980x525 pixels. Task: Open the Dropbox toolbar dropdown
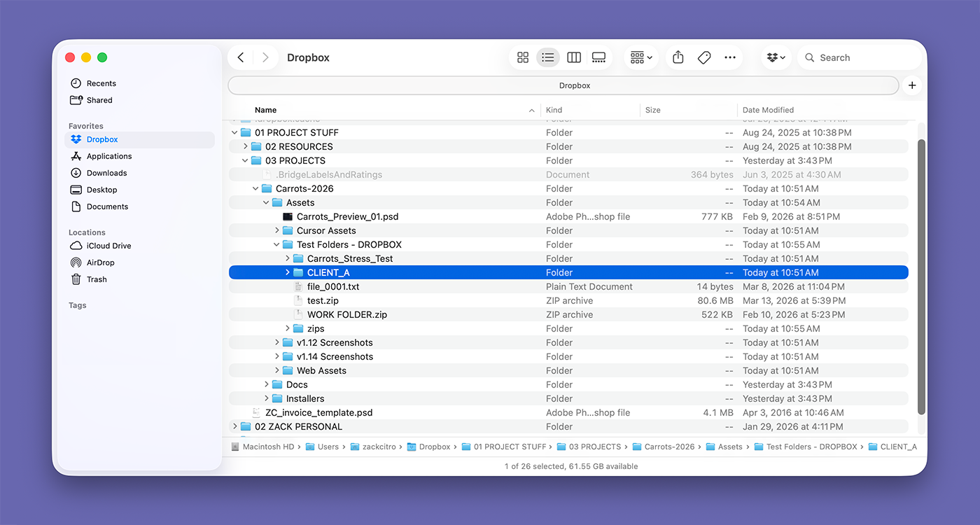[776, 57]
